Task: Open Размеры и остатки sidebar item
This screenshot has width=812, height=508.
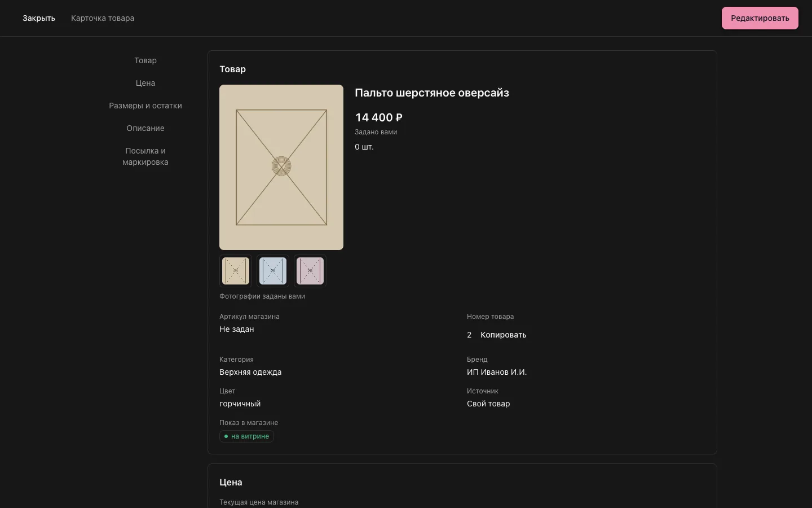Action: (x=145, y=106)
